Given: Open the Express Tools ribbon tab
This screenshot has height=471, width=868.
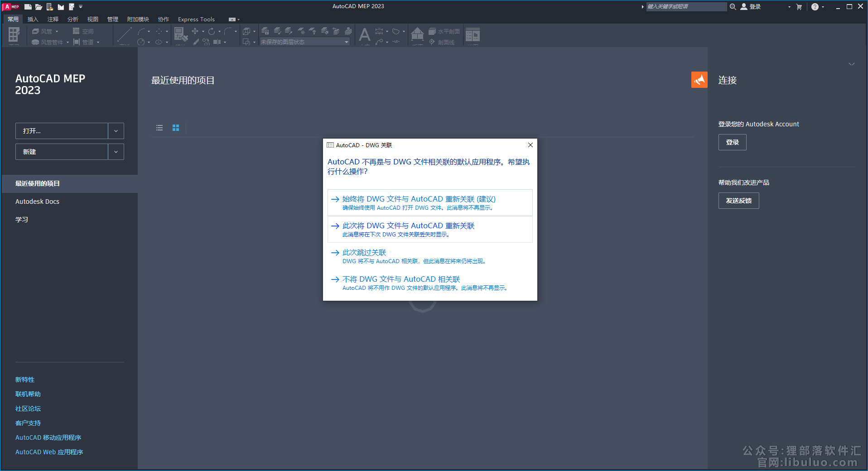Looking at the screenshot, I should tap(196, 19).
